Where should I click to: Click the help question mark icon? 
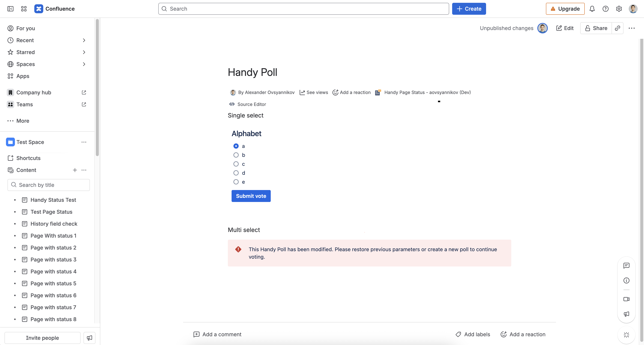(x=605, y=9)
